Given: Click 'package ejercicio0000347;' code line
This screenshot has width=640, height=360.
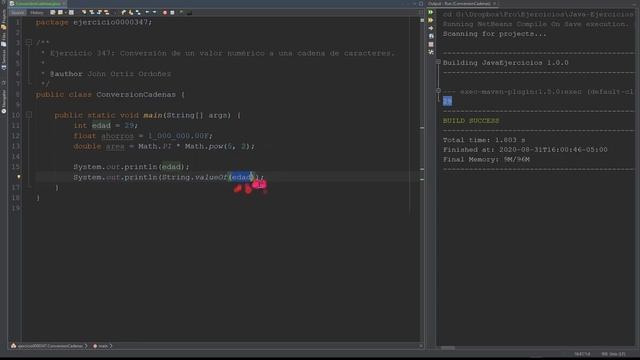Looking at the screenshot, I should coord(94,22).
